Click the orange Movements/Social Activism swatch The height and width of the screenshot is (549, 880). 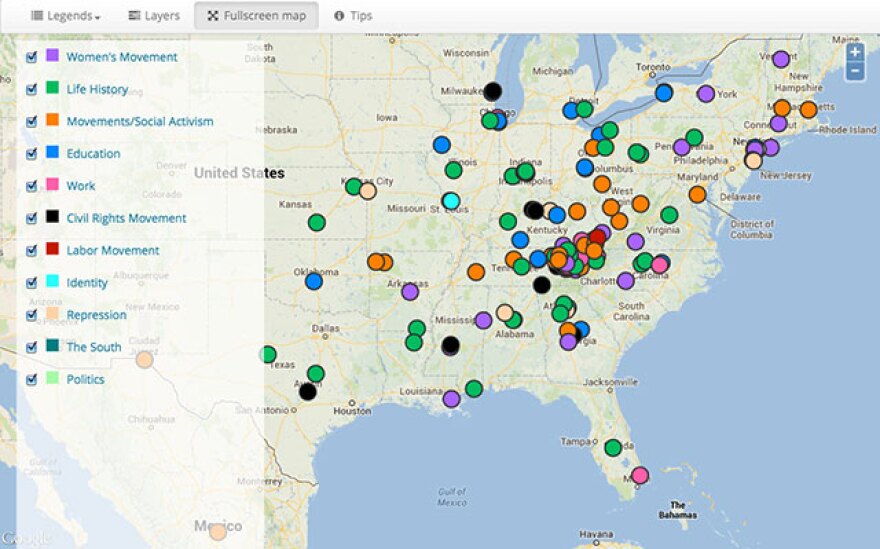coord(52,120)
